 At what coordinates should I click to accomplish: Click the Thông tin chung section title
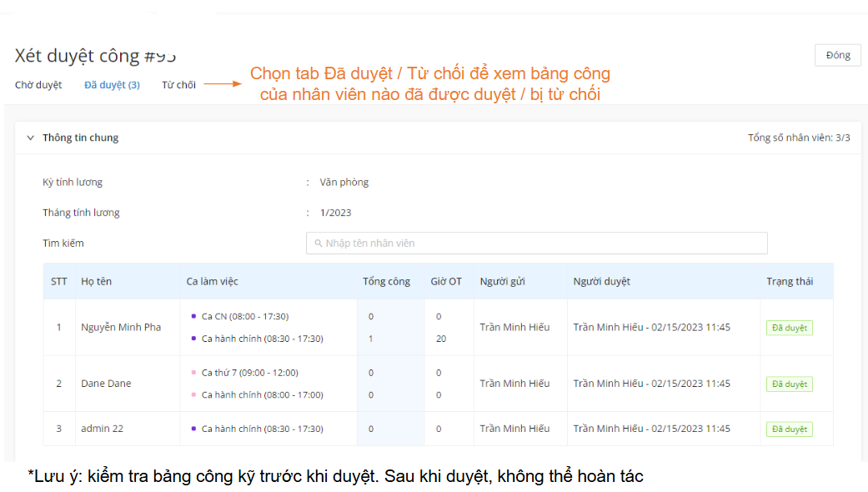[80, 138]
